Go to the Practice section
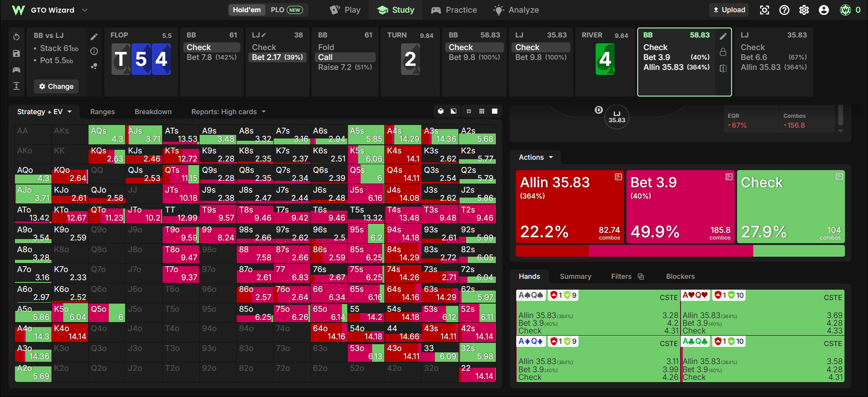 point(454,10)
